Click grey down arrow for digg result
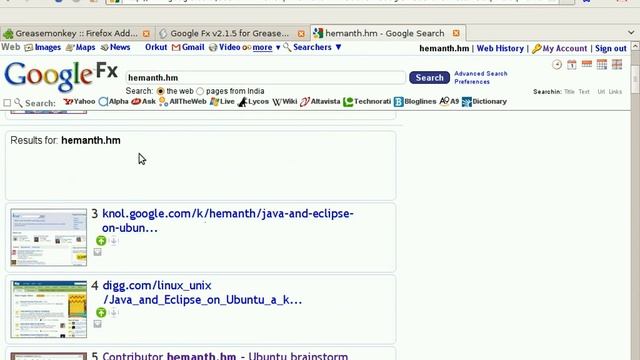 (x=114, y=313)
